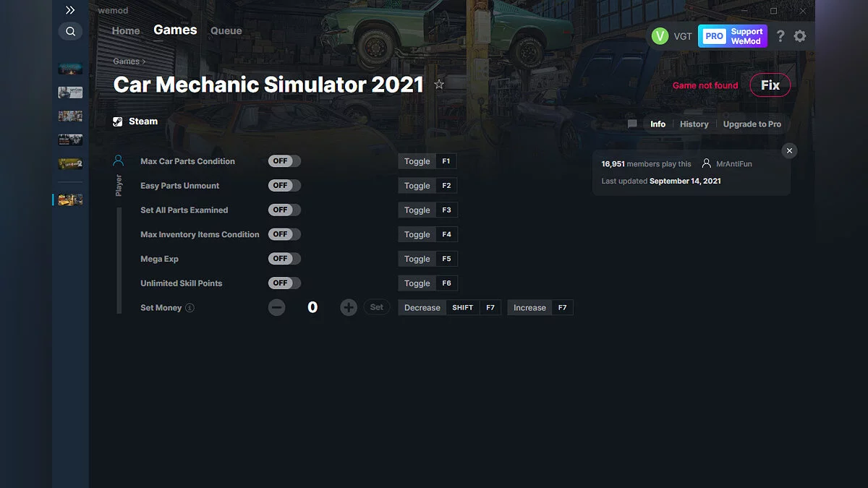
Task: Switch to the History tab
Action: pyautogui.click(x=694, y=124)
